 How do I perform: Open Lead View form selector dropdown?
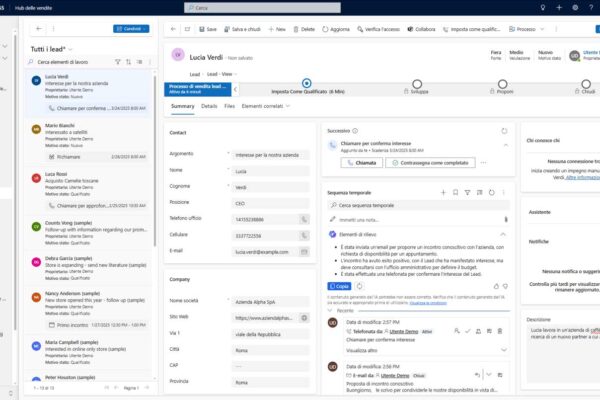click(222, 74)
